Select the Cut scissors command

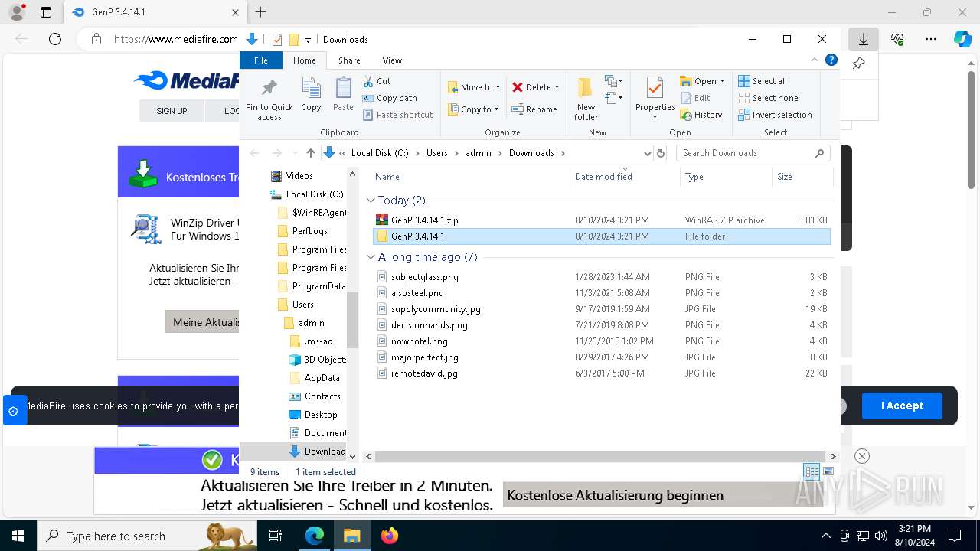click(x=377, y=81)
